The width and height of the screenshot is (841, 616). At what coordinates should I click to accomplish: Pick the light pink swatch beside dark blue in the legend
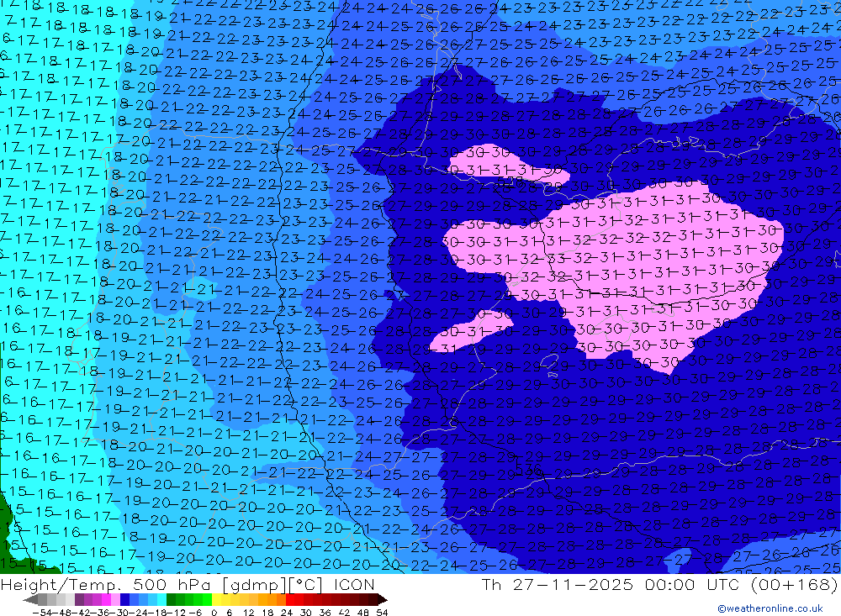(x=115, y=600)
